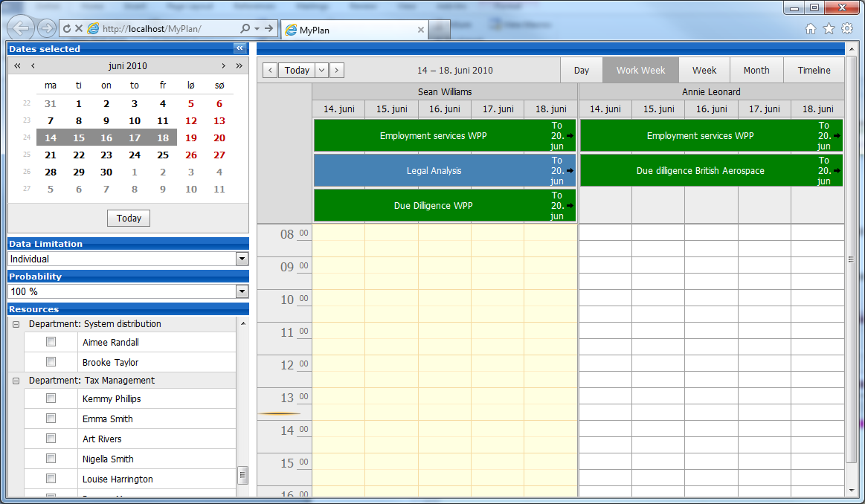This screenshot has height=504, width=865.
Task: Enable the Kemmy Phillips resource checkbox
Action: click(51, 398)
